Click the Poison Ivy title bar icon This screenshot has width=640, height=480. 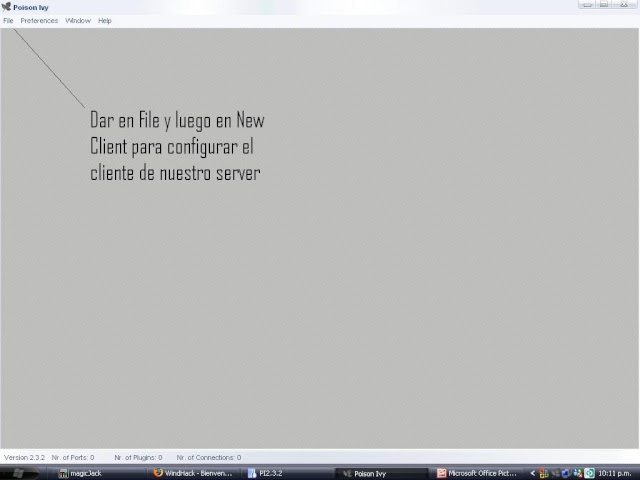(x=6, y=7)
